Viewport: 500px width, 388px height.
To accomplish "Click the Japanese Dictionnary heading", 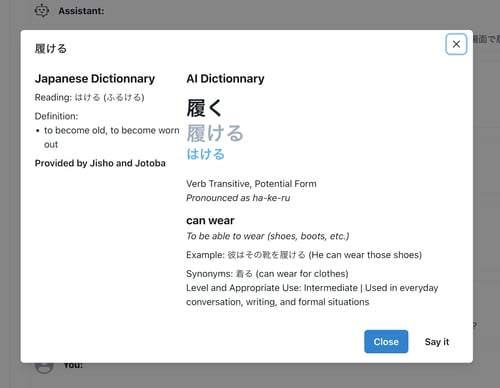I will 95,79.
